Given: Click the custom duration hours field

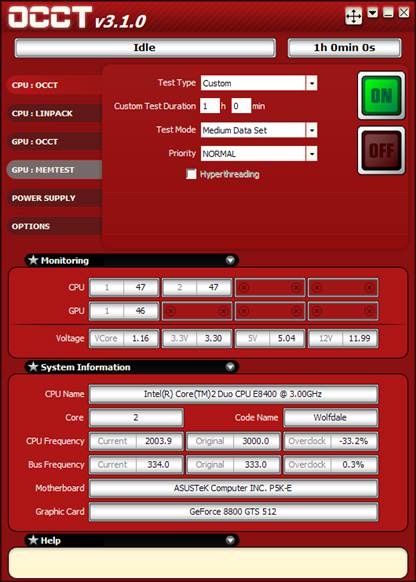Looking at the screenshot, I should [210, 106].
